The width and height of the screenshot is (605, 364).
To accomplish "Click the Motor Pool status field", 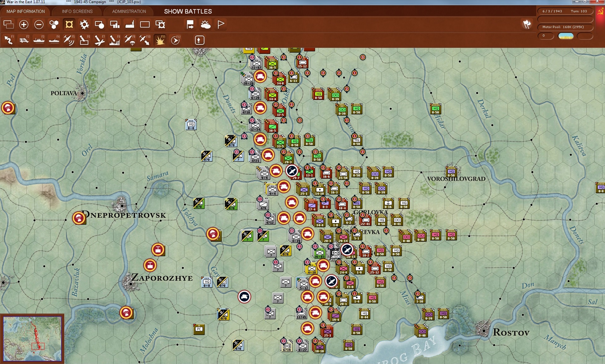I will click(565, 27).
